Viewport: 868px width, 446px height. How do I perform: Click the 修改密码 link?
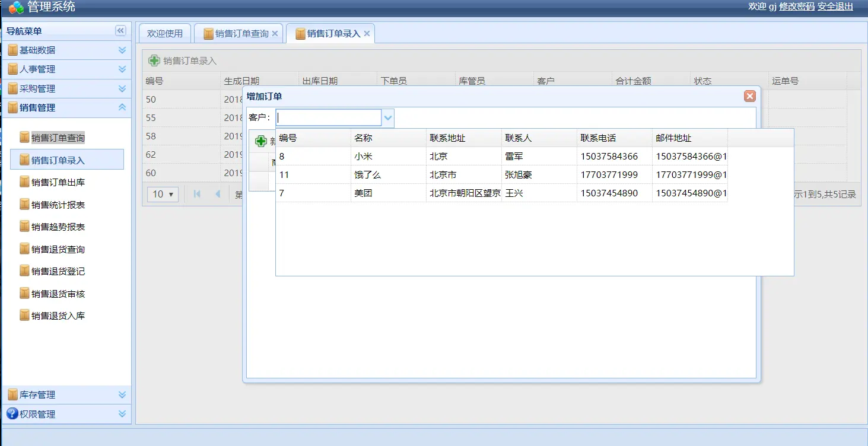point(797,7)
